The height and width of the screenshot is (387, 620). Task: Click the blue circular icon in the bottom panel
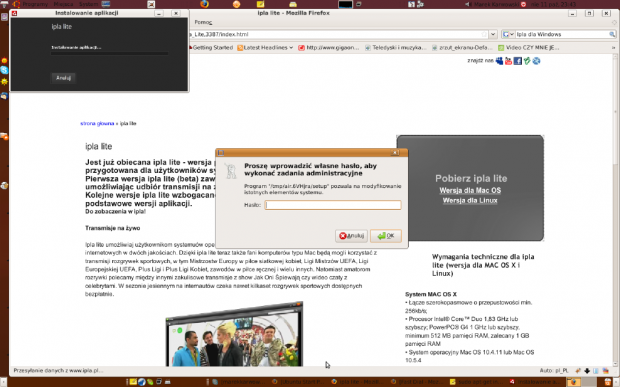[142, 382]
